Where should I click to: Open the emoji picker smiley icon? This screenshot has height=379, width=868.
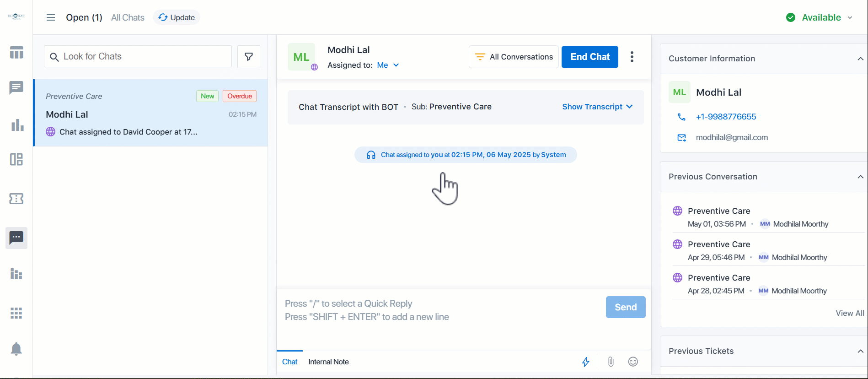(633, 362)
